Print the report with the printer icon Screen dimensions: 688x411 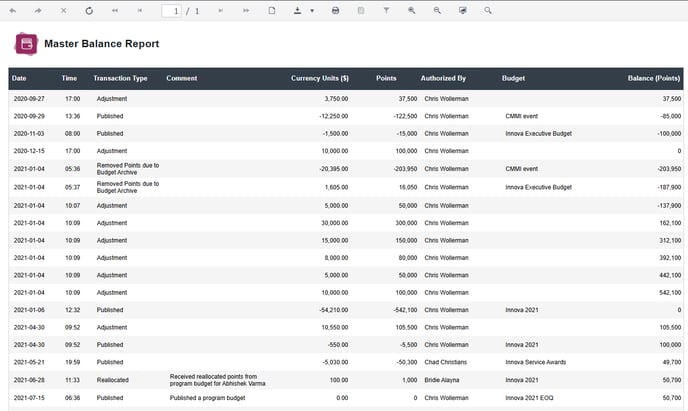point(335,11)
